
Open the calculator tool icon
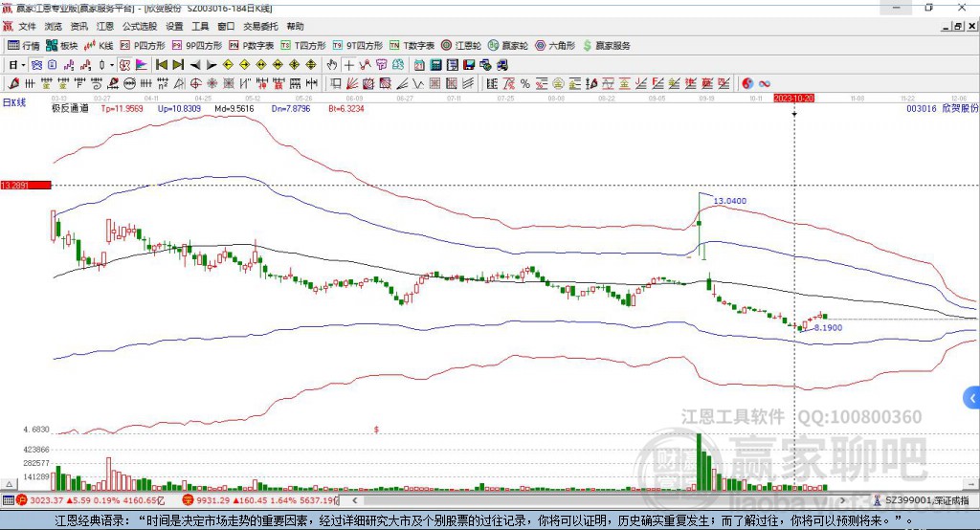pos(435,65)
